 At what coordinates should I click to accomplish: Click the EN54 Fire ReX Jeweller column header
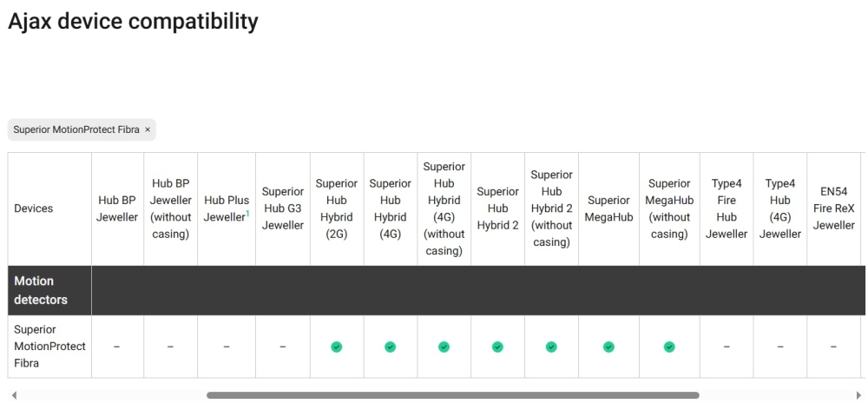(x=833, y=208)
